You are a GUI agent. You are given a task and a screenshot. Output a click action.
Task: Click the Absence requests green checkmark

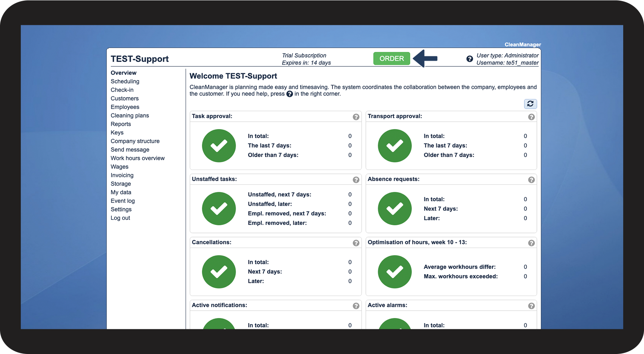pyautogui.click(x=395, y=209)
